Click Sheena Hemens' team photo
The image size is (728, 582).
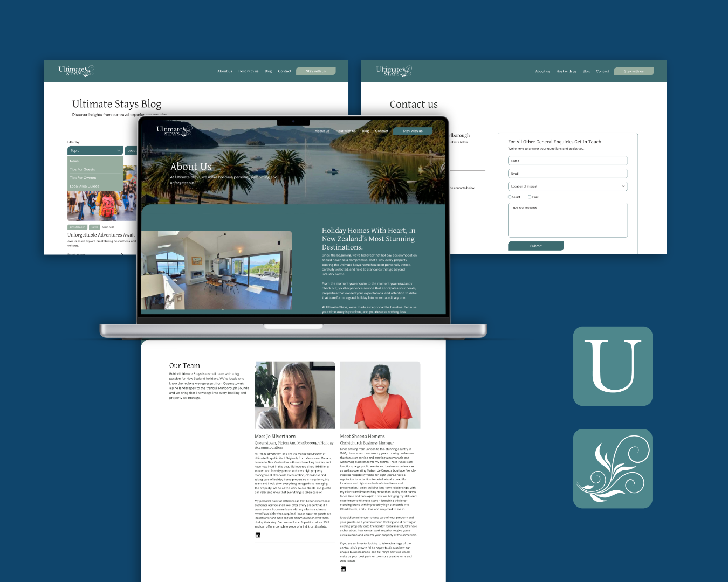click(380, 395)
